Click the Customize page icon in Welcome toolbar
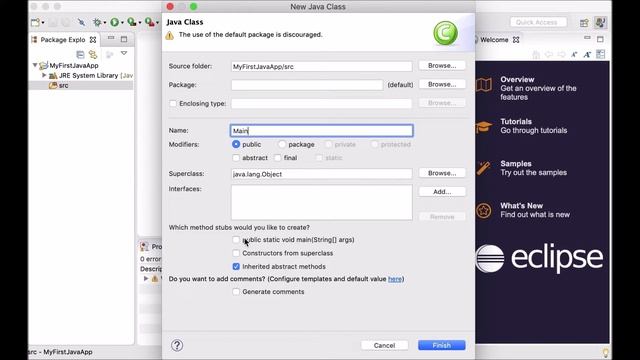 600,54
